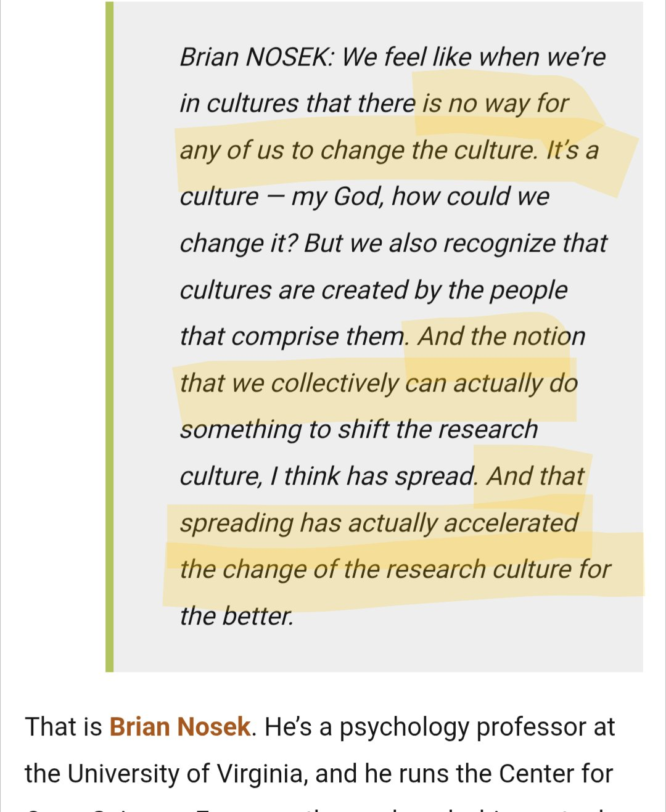The width and height of the screenshot is (666, 812).
Task: Tap the highlighted words "And that"
Action: tap(535, 476)
